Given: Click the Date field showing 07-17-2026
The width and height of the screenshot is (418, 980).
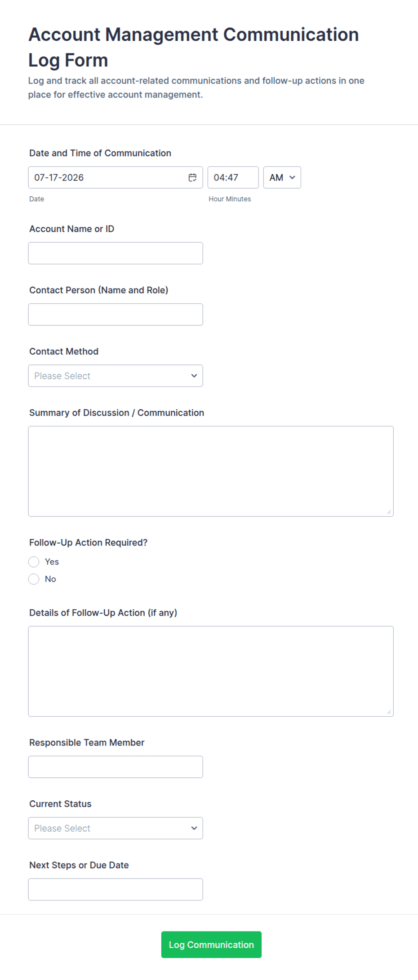Looking at the screenshot, I should [116, 177].
